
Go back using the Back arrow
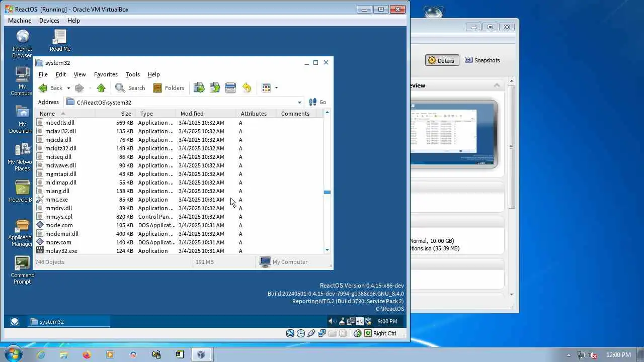click(50, 88)
